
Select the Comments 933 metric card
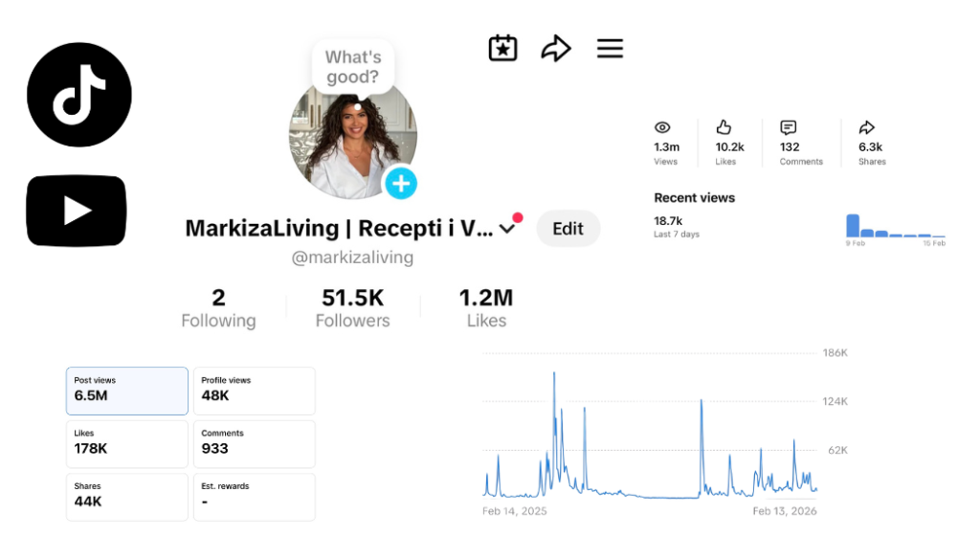tap(255, 444)
